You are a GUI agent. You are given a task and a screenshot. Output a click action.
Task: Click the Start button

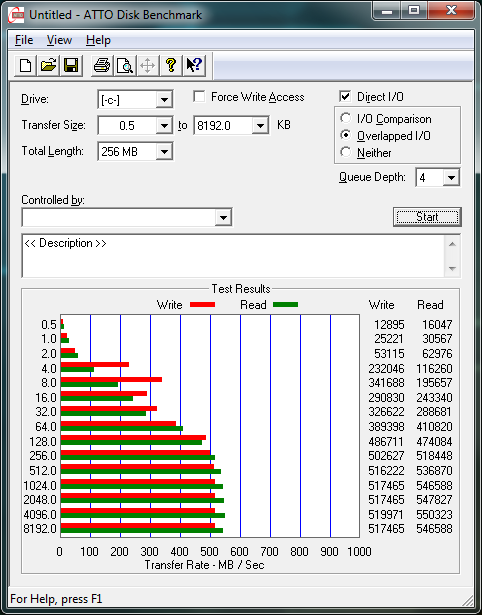pyautogui.click(x=427, y=217)
